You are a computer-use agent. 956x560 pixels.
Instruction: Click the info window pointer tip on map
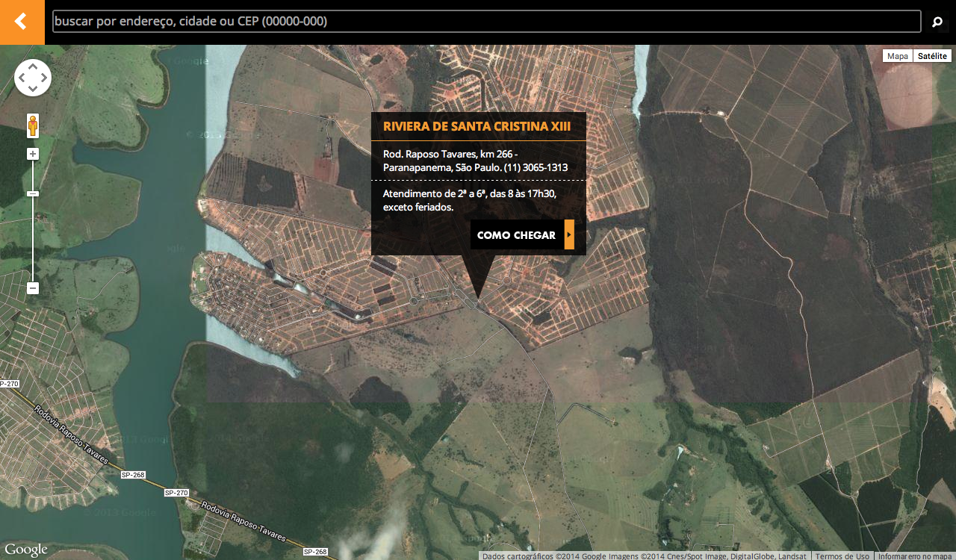(x=478, y=298)
